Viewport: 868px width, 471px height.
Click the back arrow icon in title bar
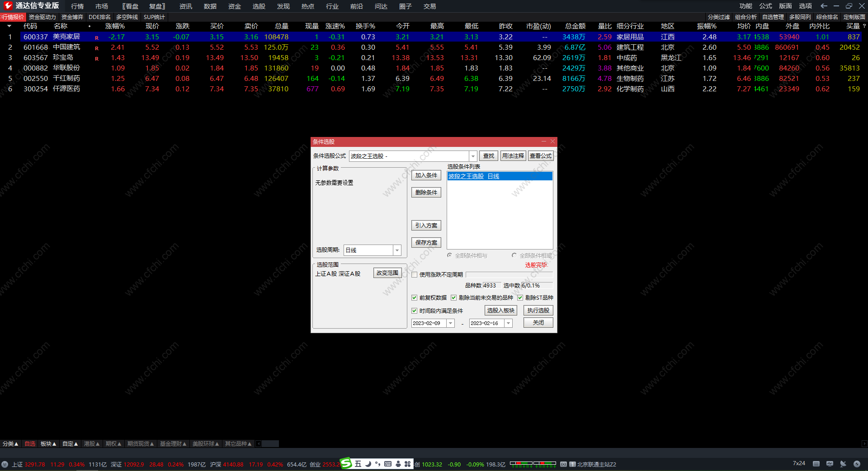(x=824, y=6)
